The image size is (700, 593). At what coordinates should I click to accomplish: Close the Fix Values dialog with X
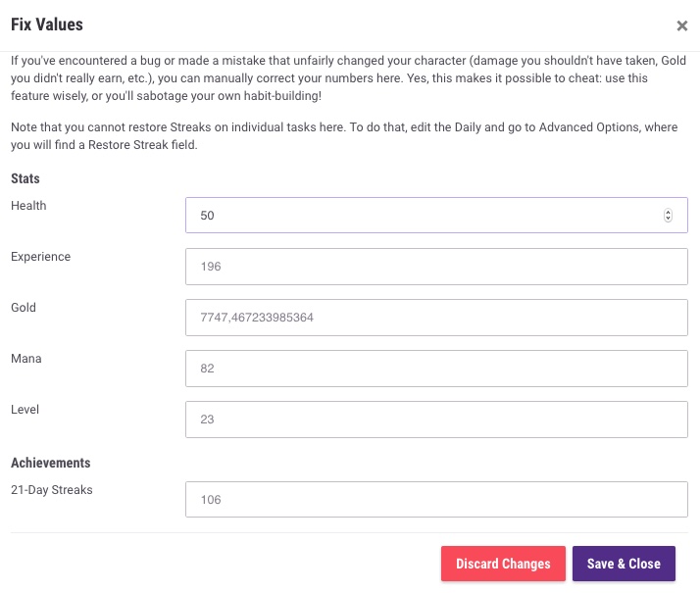(x=681, y=26)
